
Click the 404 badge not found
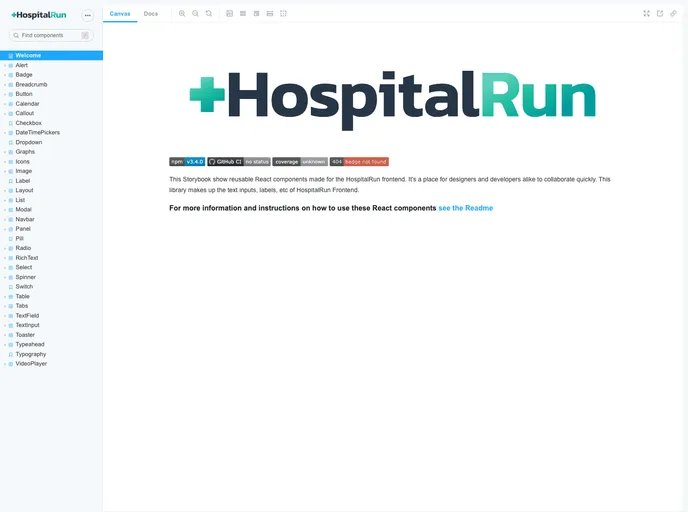[x=359, y=162]
